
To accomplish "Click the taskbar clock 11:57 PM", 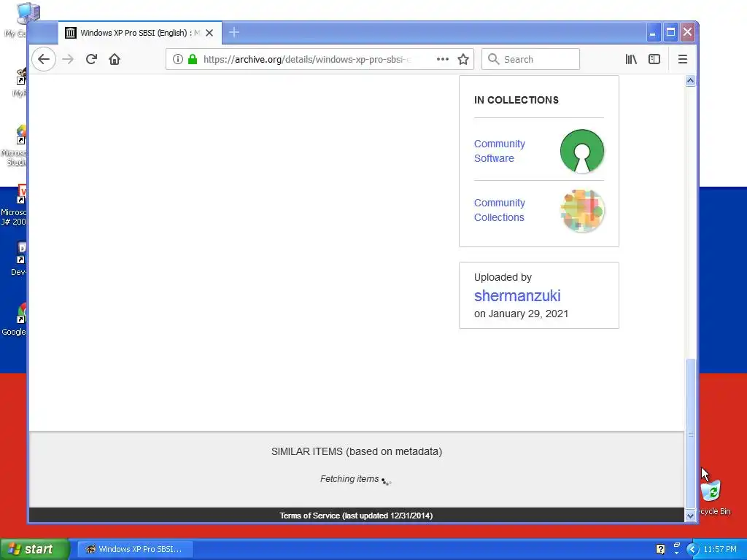I will click(x=720, y=549).
